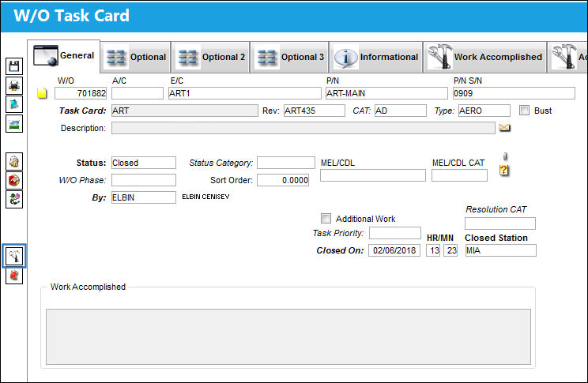This screenshot has height=383, width=588.
Task: Click the W/O Phase field
Action: [x=144, y=180]
